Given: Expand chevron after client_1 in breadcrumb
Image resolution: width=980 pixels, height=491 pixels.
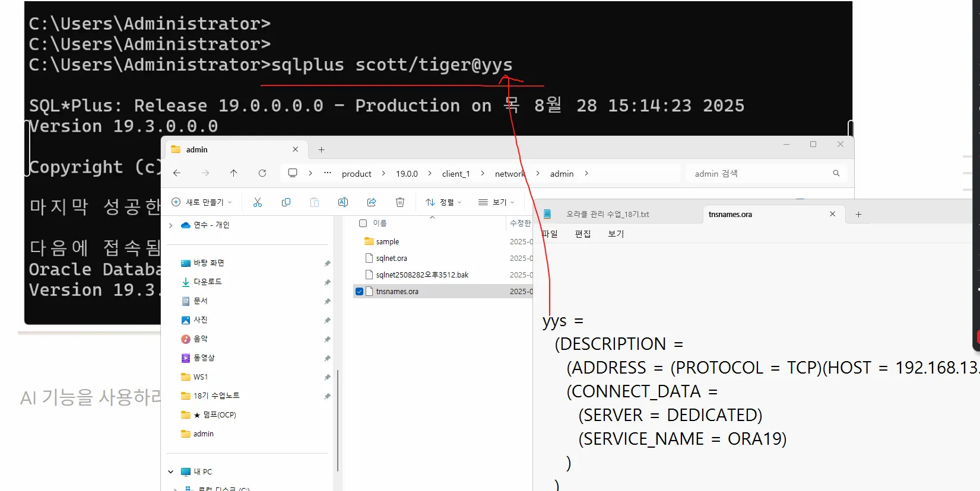Looking at the screenshot, I should click(483, 173).
